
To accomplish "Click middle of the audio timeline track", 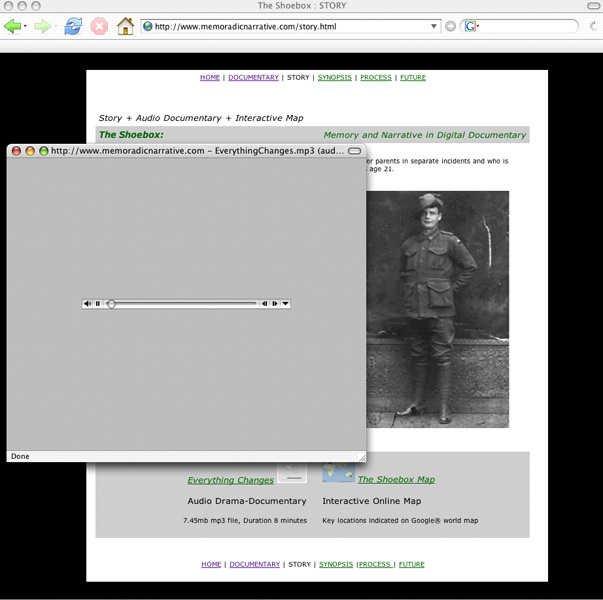I will tap(182, 304).
